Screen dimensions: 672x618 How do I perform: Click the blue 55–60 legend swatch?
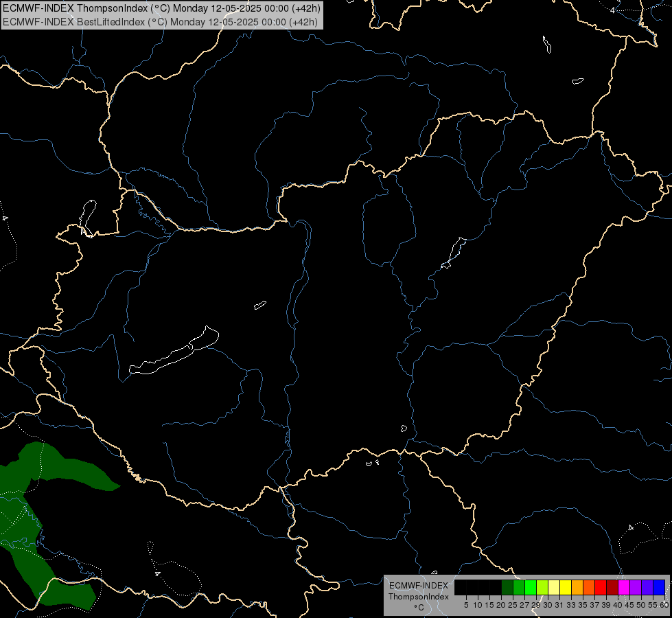pos(659,587)
